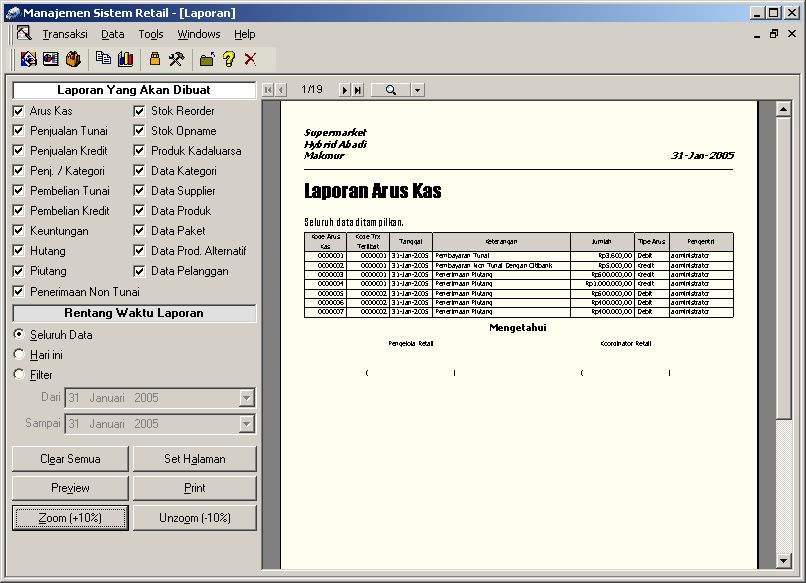
Task: Uncheck Penerimaan Non Tunai checkbox
Action: (18, 292)
